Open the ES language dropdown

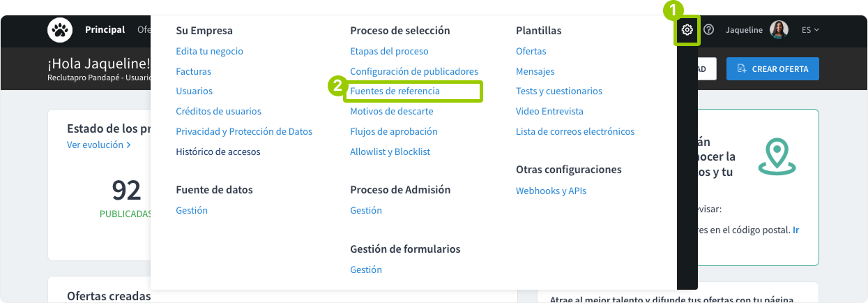pyautogui.click(x=810, y=30)
